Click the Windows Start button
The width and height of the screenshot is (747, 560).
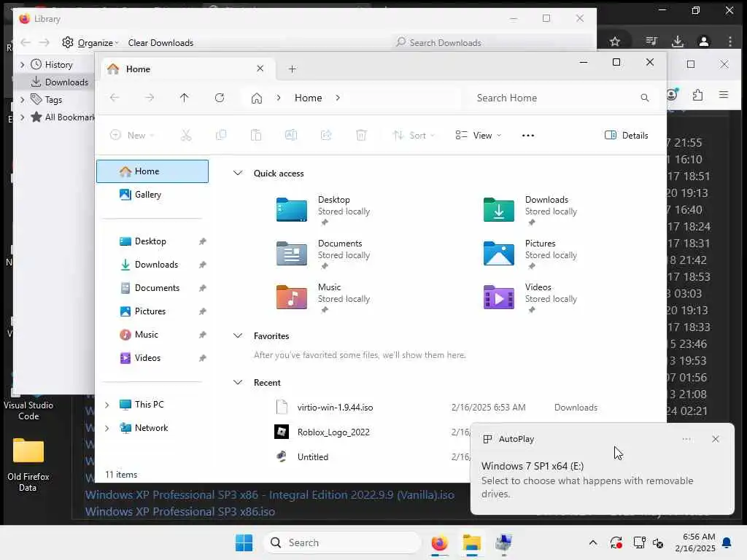pos(244,542)
